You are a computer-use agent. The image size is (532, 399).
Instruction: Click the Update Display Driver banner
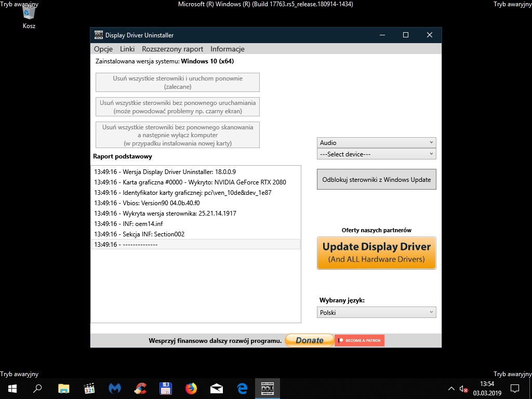coord(376,253)
